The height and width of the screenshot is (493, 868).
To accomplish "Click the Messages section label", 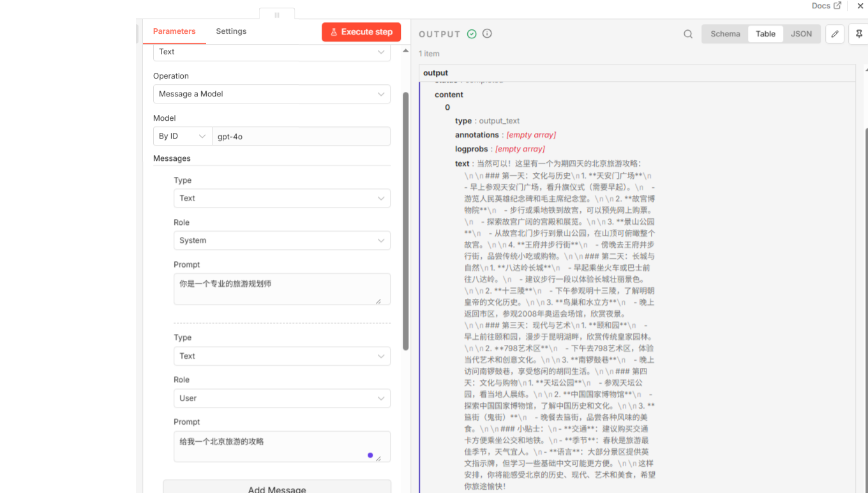I will click(x=172, y=158).
